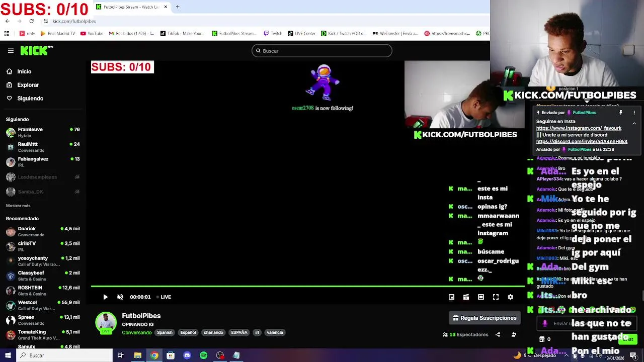Click the kick.com/futbolpibes address bar

[x=74, y=21]
